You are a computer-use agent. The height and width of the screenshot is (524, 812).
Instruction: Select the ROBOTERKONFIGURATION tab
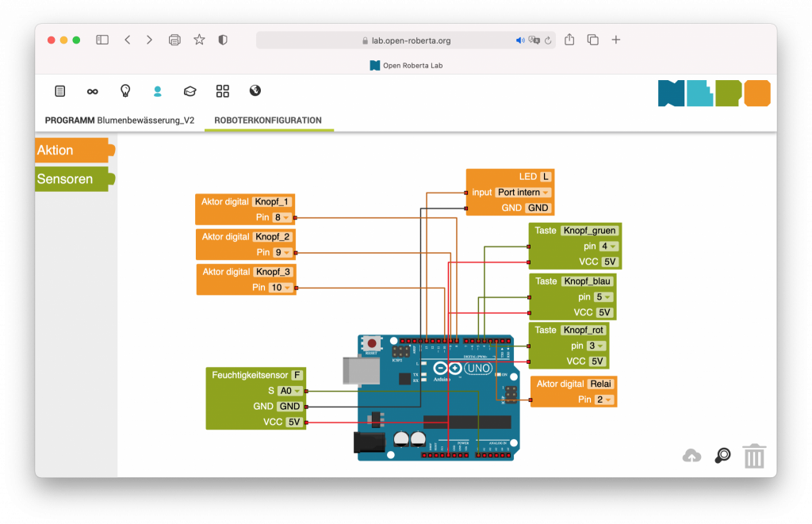coord(268,120)
